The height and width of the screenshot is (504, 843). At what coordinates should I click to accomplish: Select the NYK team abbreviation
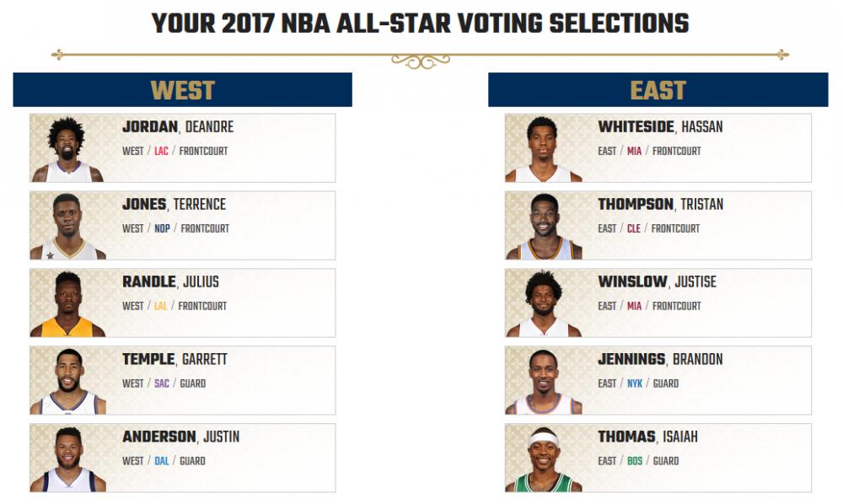click(x=635, y=384)
